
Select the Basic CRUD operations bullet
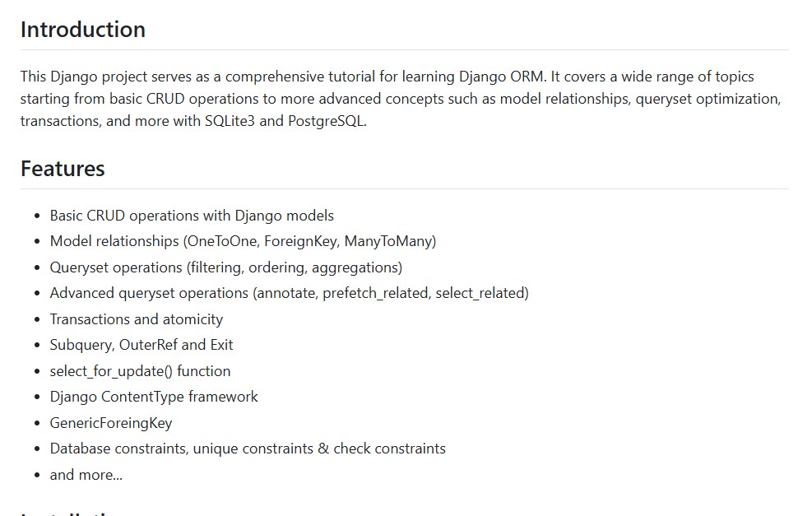(x=192, y=216)
